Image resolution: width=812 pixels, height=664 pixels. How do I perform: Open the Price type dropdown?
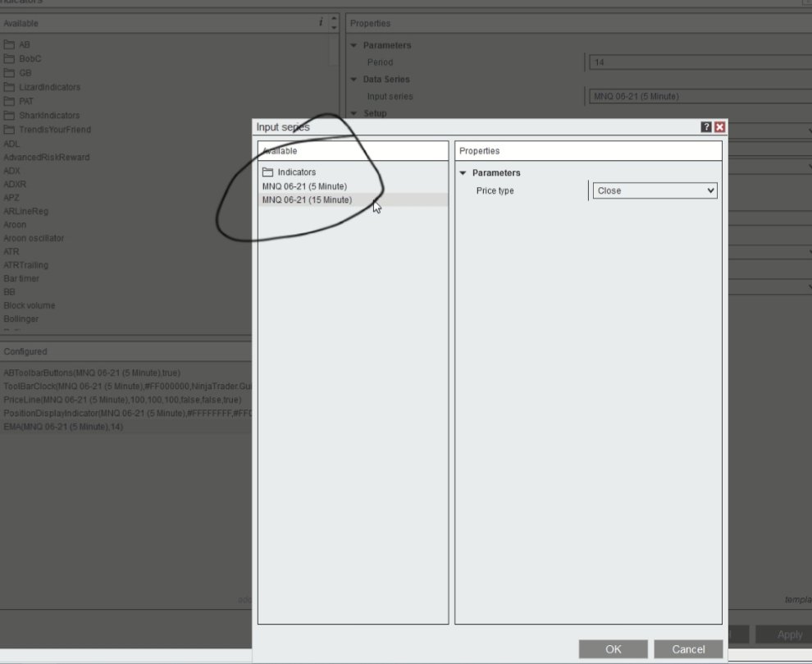point(655,190)
